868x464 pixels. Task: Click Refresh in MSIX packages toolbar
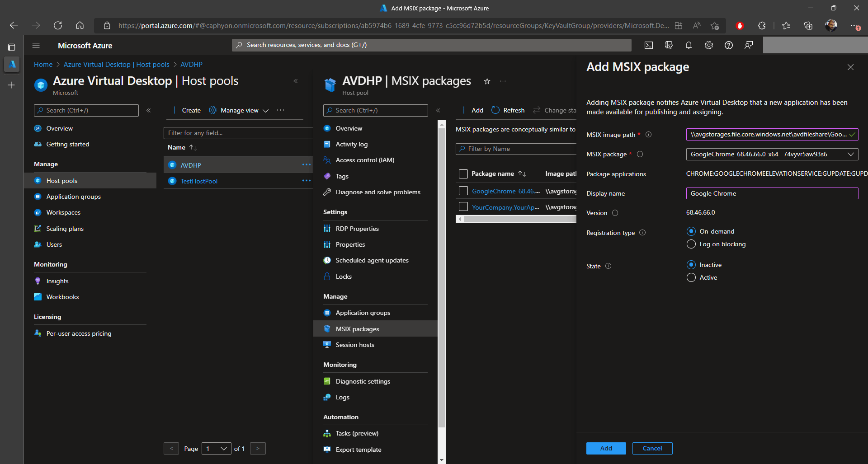[x=508, y=110]
